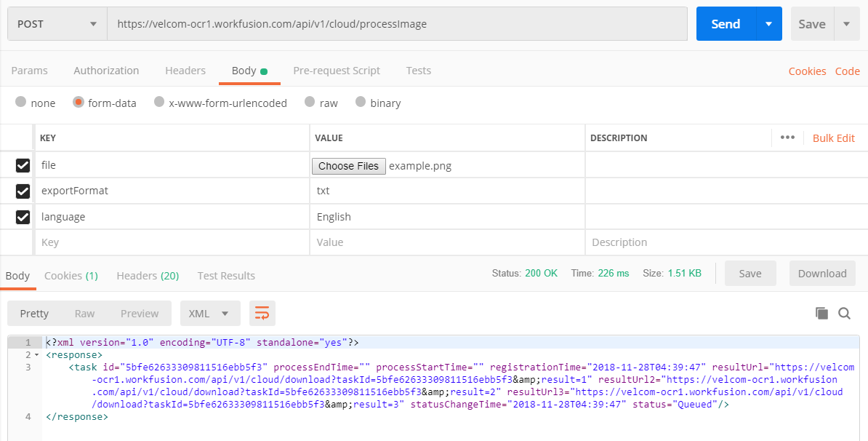Open the Tests tab
The width and height of the screenshot is (868, 441).
[419, 71]
